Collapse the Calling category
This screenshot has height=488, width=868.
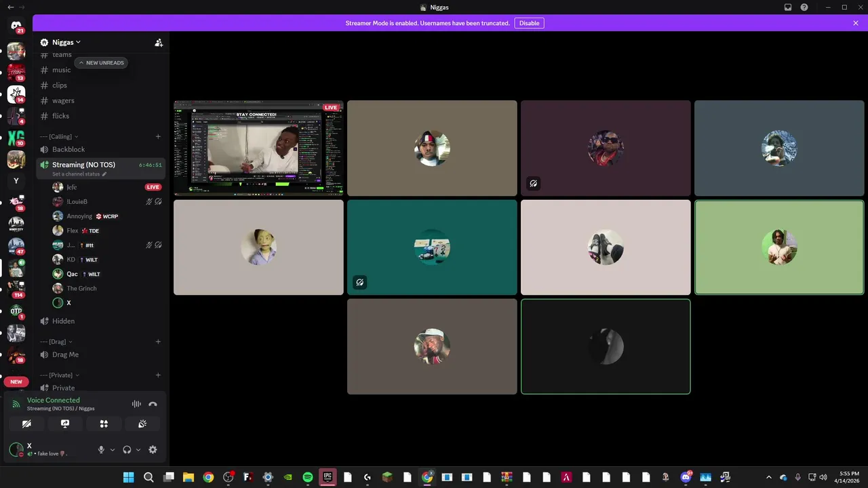pyautogui.click(x=59, y=136)
